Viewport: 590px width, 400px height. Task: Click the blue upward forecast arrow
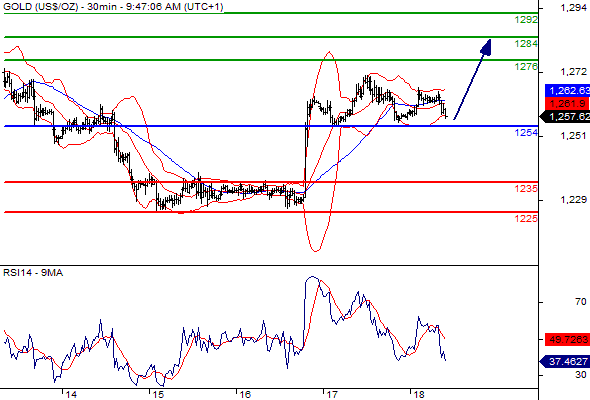pos(473,79)
